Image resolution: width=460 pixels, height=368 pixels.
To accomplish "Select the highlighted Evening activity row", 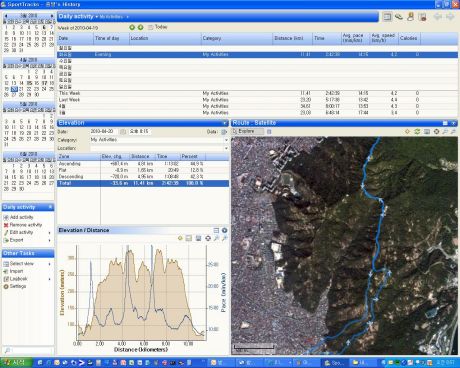I will point(257,55).
